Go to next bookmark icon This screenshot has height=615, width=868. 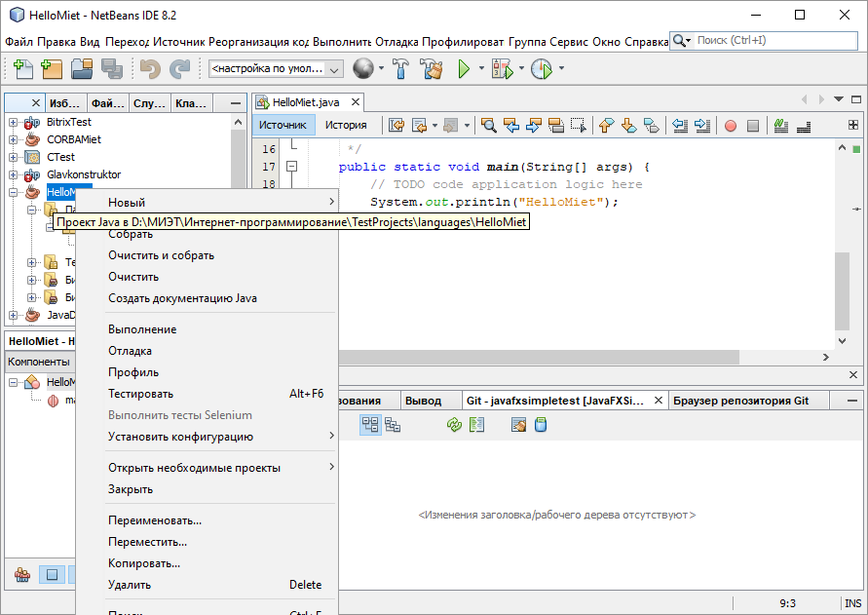629,125
